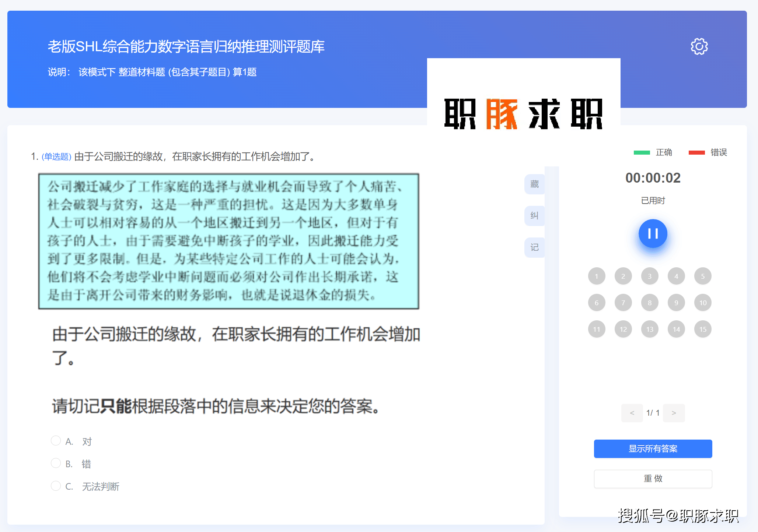This screenshot has width=758, height=532.
Task: Click the red 错误 legend swatch
Action: tap(696, 152)
